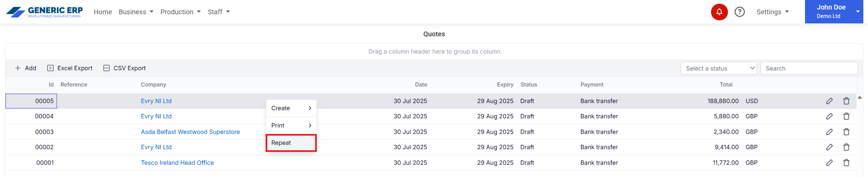Open the Settings dropdown
Screen dimensions: 868x177
[772, 12]
